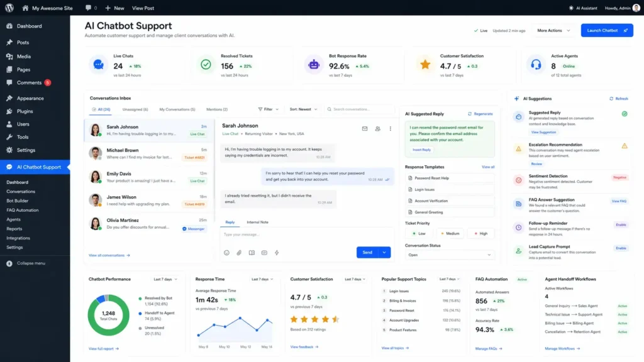The height and width of the screenshot is (362, 644).
Task: Open the More Actions dropdown
Action: pyautogui.click(x=553, y=30)
